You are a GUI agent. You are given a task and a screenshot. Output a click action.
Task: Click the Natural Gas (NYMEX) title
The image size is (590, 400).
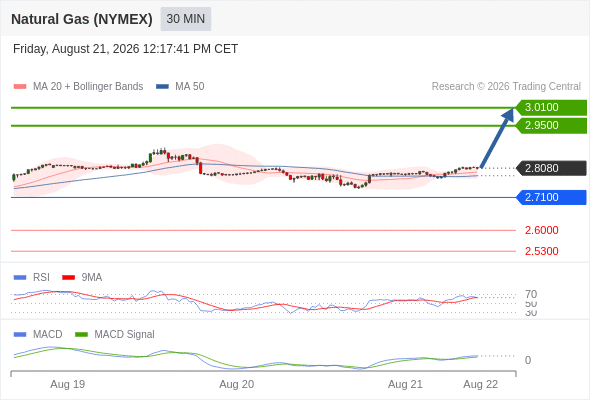(x=82, y=19)
